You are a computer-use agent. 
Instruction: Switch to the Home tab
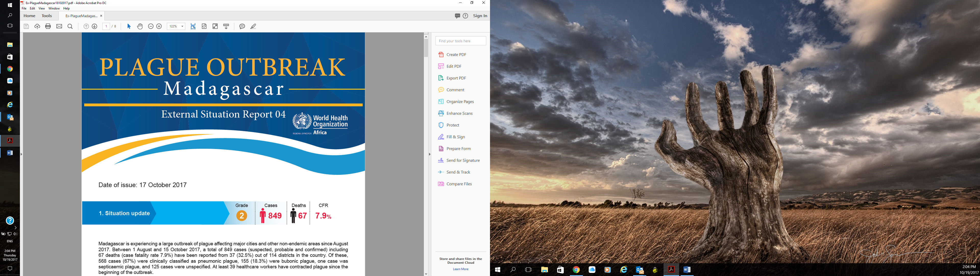(29, 16)
